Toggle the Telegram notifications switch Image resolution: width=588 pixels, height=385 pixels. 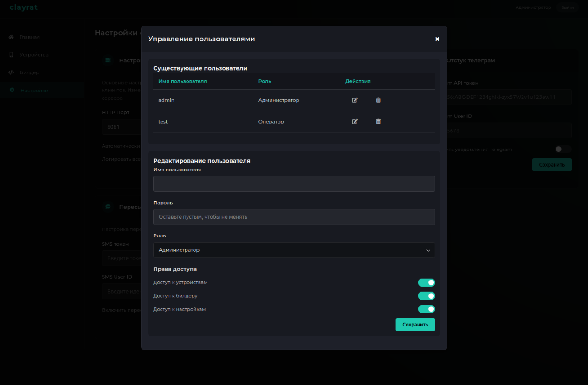coord(563,149)
